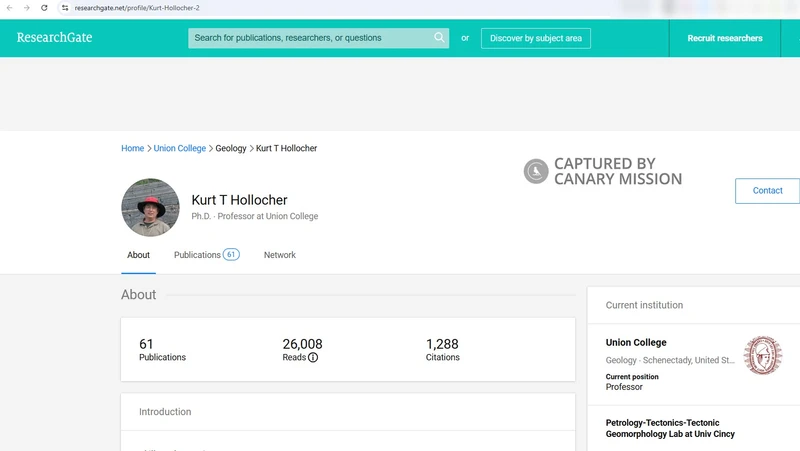Open Union College in Current institution
The height and width of the screenshot is (451, 800).
click(636, 342)
